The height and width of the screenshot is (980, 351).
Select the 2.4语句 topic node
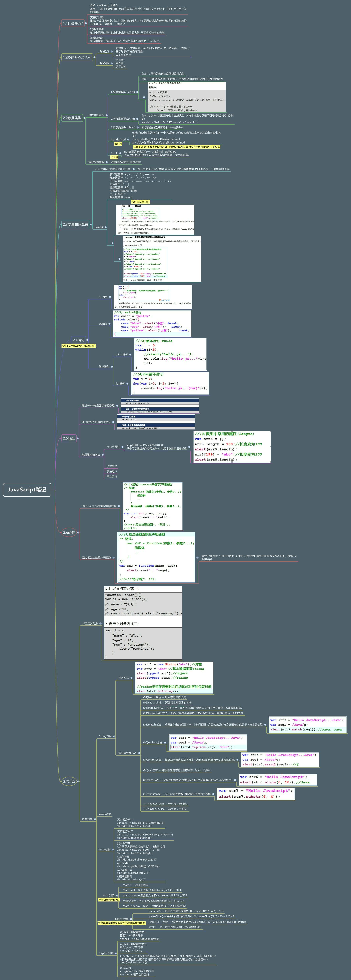pyautogui.click(x=79, y=340)
